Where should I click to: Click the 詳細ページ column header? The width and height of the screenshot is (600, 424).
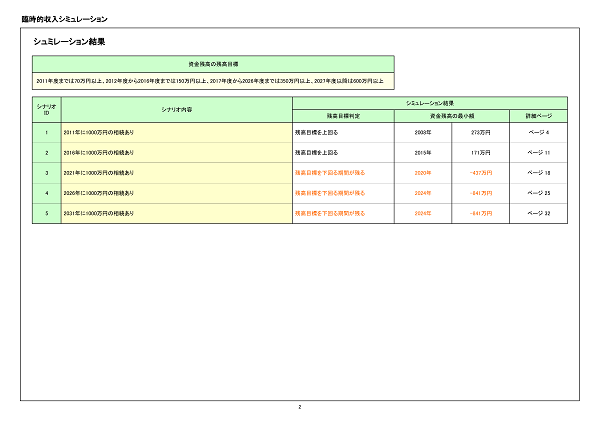(x=538, y=115)
